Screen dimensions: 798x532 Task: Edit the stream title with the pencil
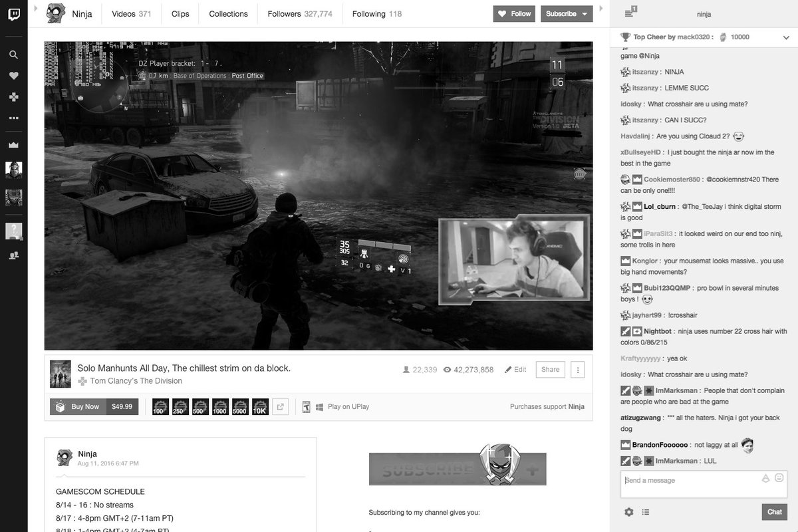pos(515,370)
